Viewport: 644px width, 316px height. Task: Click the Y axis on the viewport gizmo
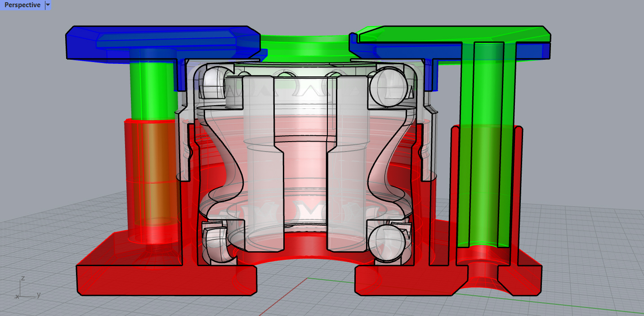(38, 295)
